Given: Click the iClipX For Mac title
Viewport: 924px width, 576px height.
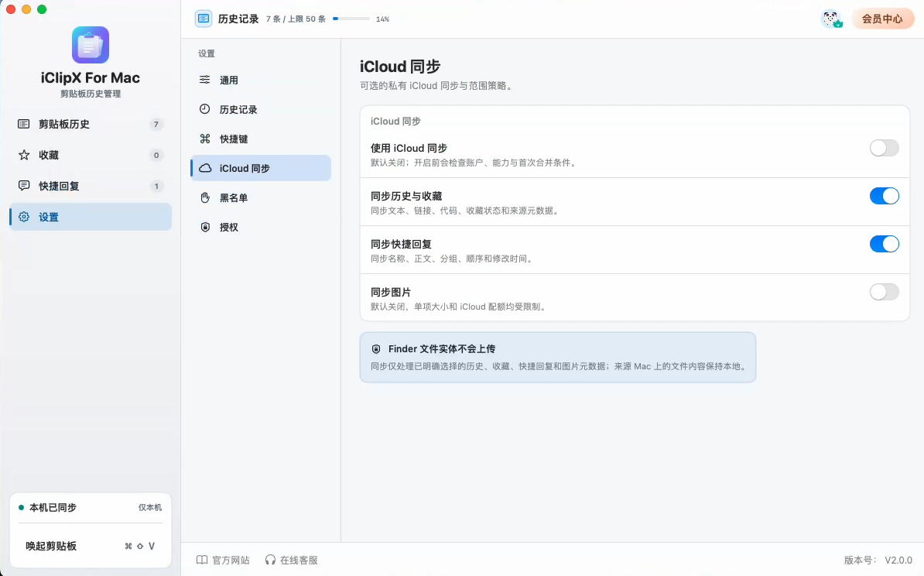Looking at the screenshot, I should pyautogui.click(x=91, y=78).
